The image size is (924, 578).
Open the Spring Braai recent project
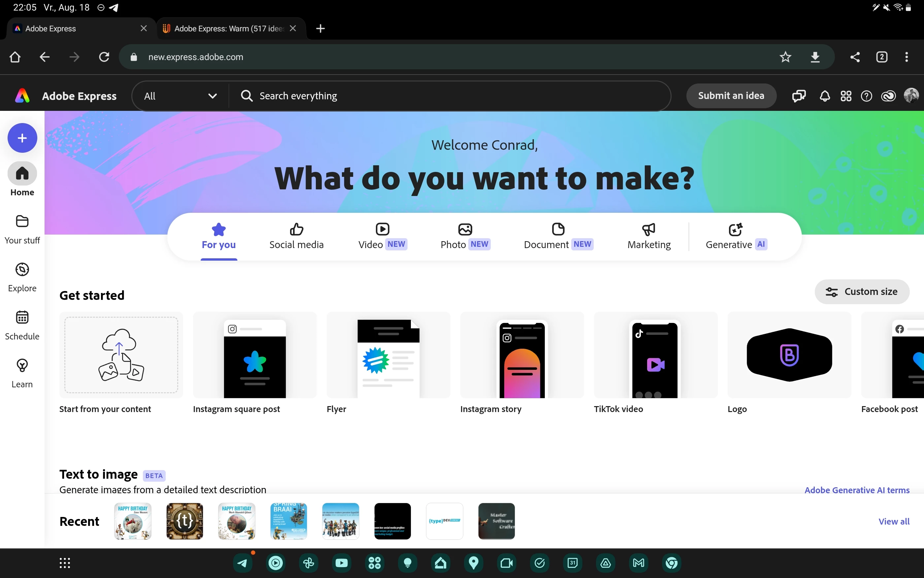coord(289,521)
